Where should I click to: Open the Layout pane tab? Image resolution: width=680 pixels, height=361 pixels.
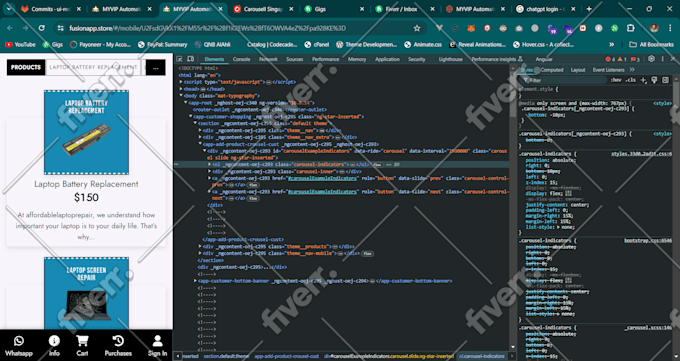coord(578,70)
